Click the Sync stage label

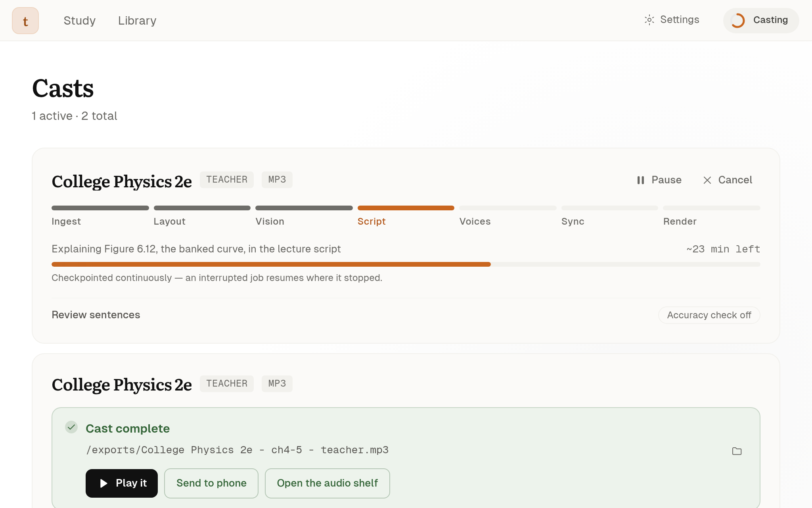[573, 221]
